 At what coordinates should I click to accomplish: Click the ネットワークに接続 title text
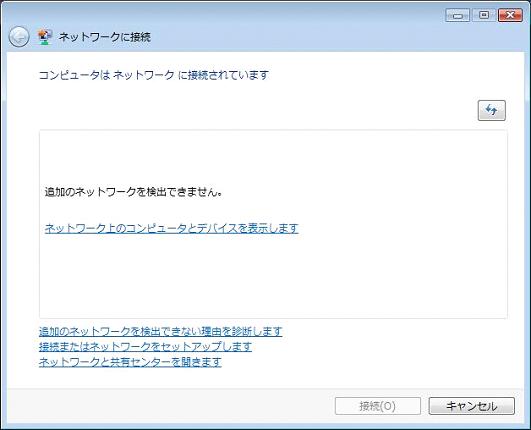click(104, 37)
